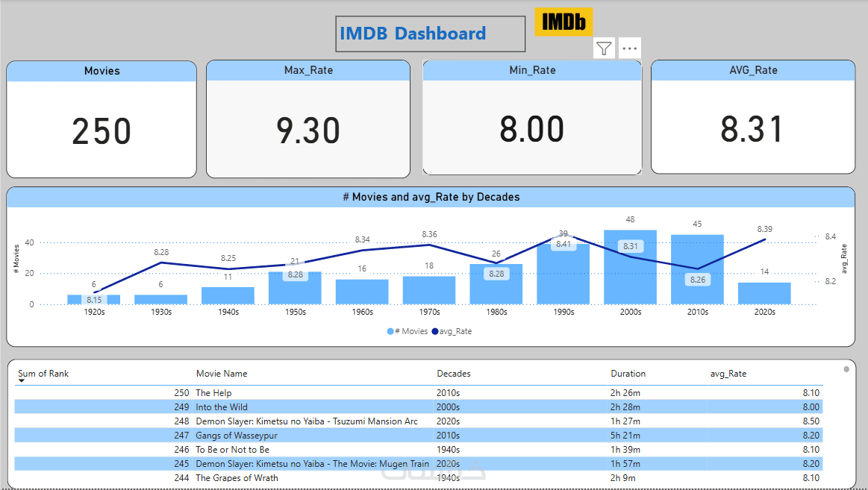Click the chart title '# Movies and avg_Rate by Decades'
868x490 pixels.
431,197
